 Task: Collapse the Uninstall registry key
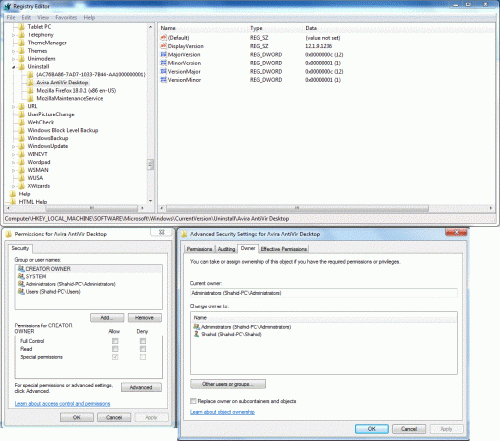tap(14, 67)
